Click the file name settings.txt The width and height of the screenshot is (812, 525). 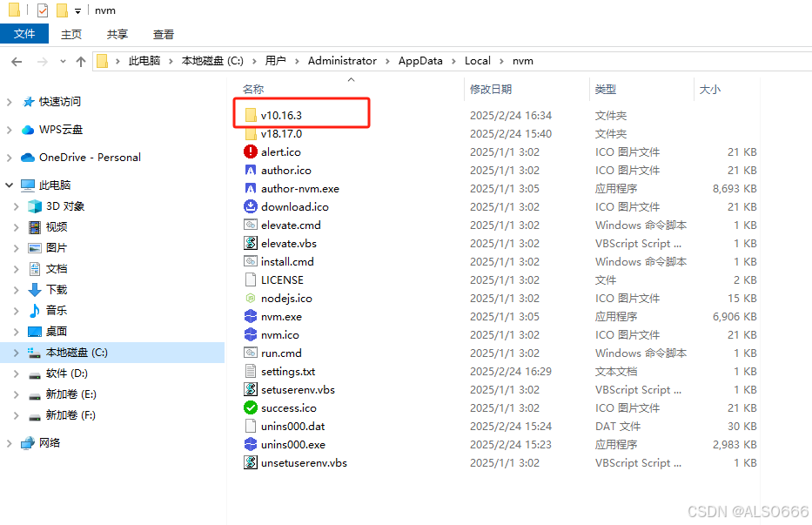(288, 372)
